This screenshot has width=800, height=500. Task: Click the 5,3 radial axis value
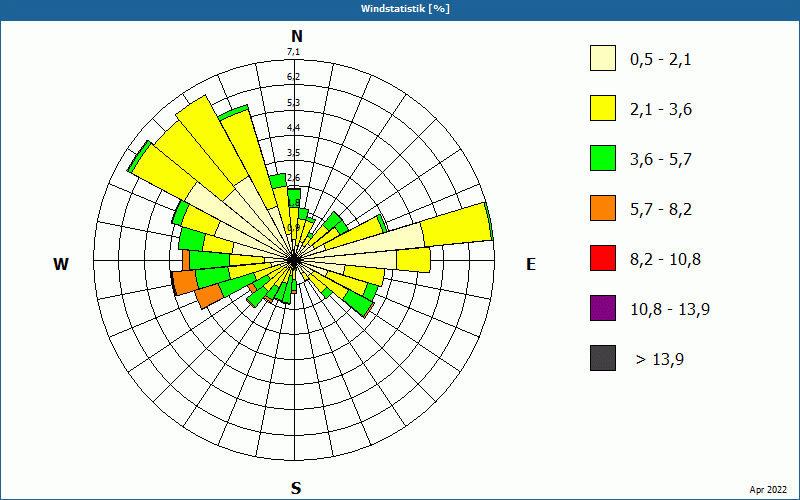(293, 103)
